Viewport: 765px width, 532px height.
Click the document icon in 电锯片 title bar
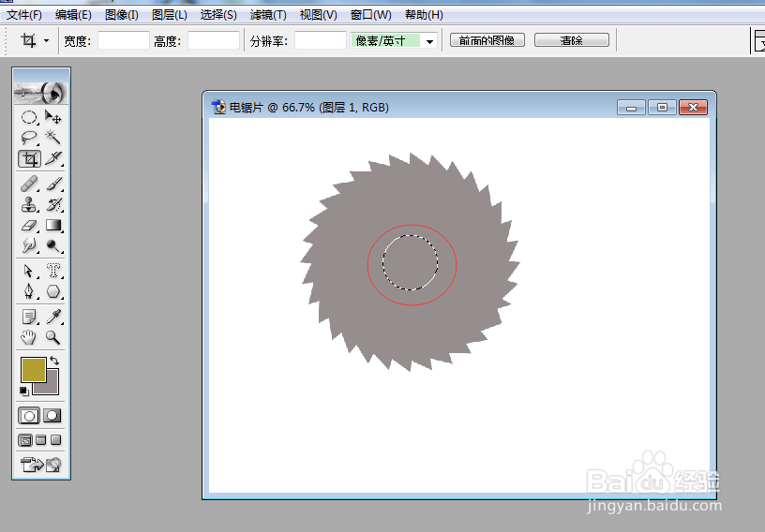tap(218, 107)
